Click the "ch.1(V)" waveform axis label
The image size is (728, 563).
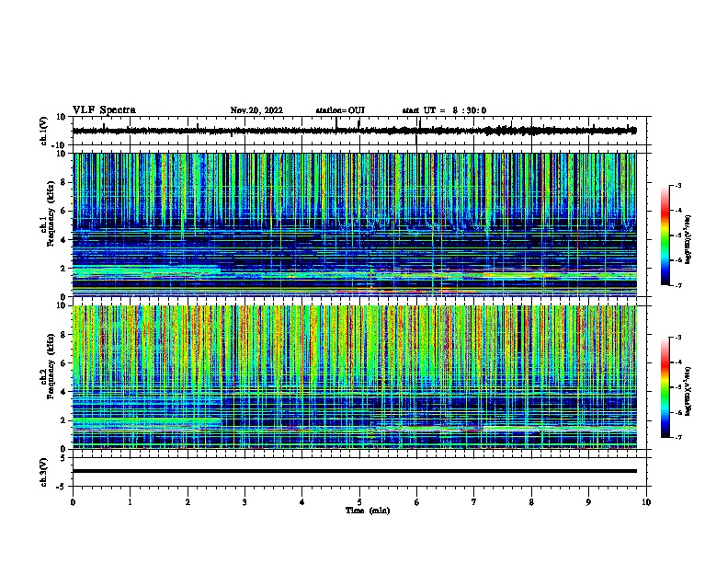[44, 131]
